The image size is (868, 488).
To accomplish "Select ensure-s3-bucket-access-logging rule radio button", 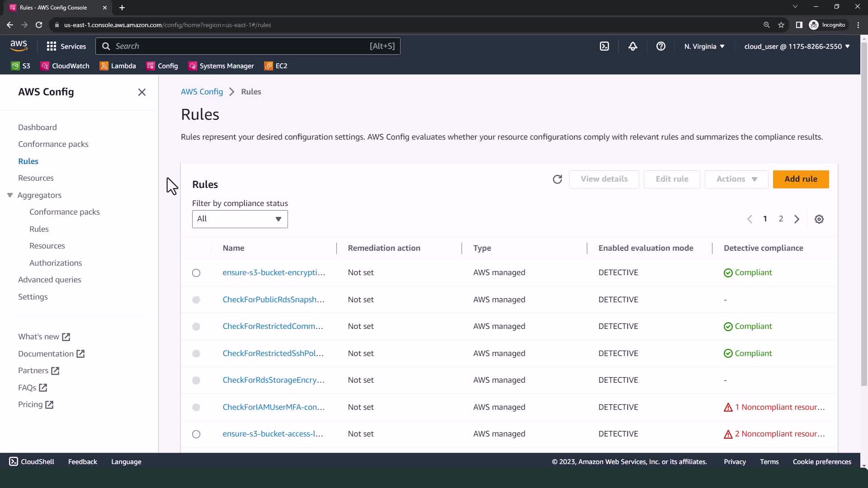I will [x=196, y=434].
